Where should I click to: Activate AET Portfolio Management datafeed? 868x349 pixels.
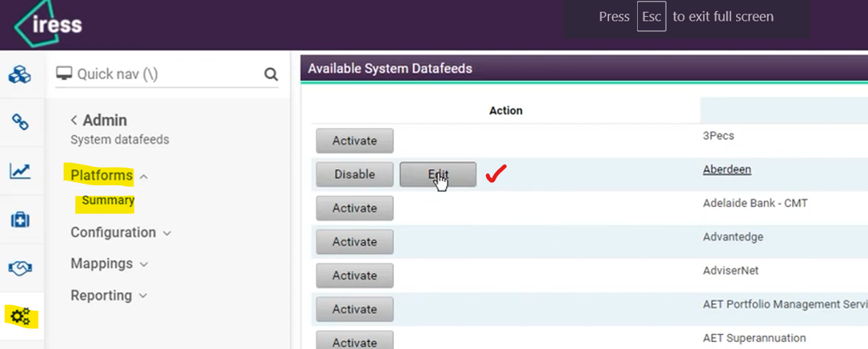click(x=355, y=309)
